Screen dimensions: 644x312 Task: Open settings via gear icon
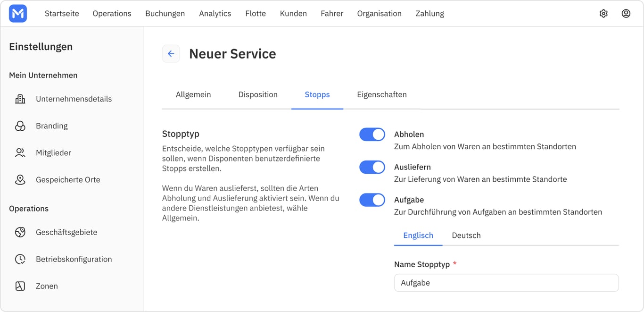click(x=603, y=14)
